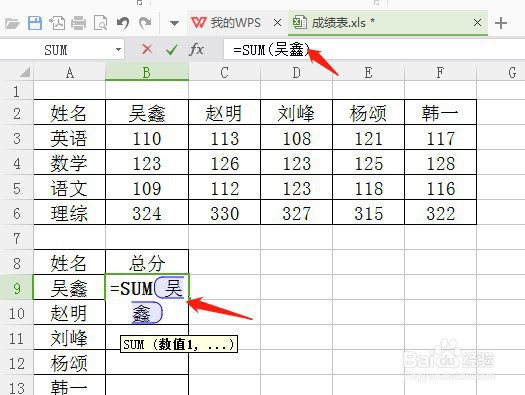
Task: Select row 2 header
Action: click(x=17, y=113)
